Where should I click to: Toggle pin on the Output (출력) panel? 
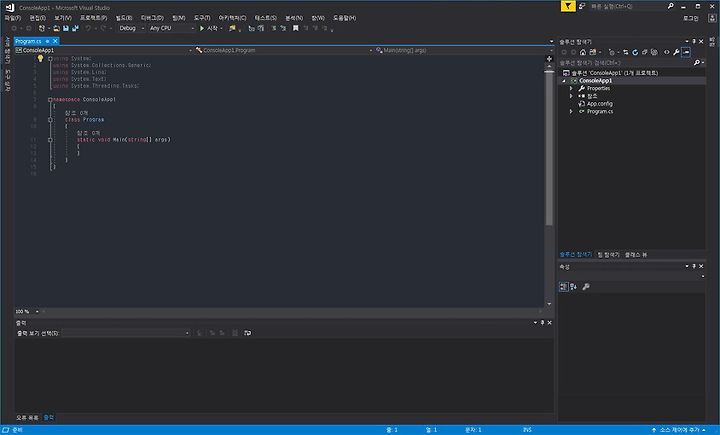point(542,322)
